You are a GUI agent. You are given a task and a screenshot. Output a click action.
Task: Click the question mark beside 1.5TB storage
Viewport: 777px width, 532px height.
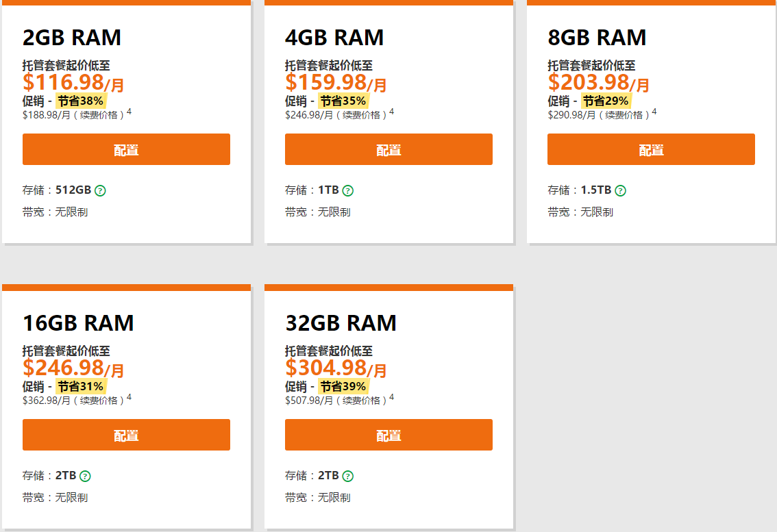click(x=620, y=190)
